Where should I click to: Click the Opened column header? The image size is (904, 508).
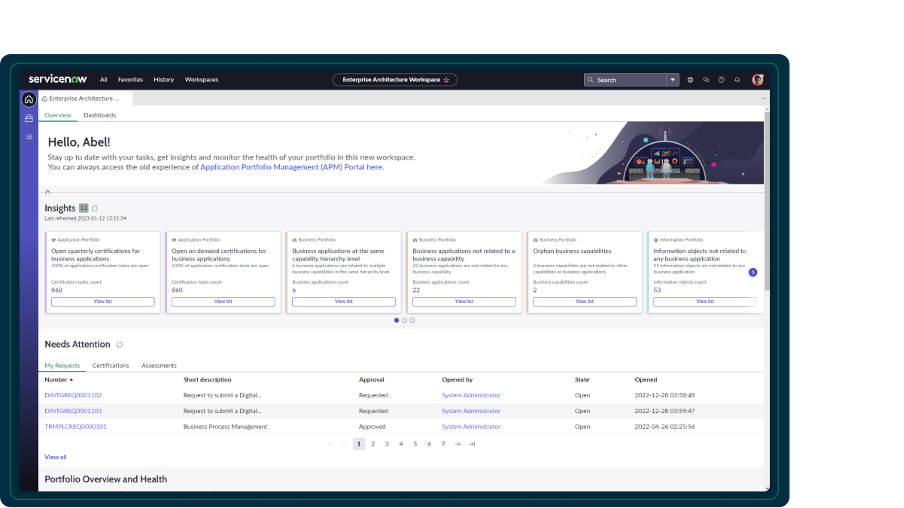(646, 380)
